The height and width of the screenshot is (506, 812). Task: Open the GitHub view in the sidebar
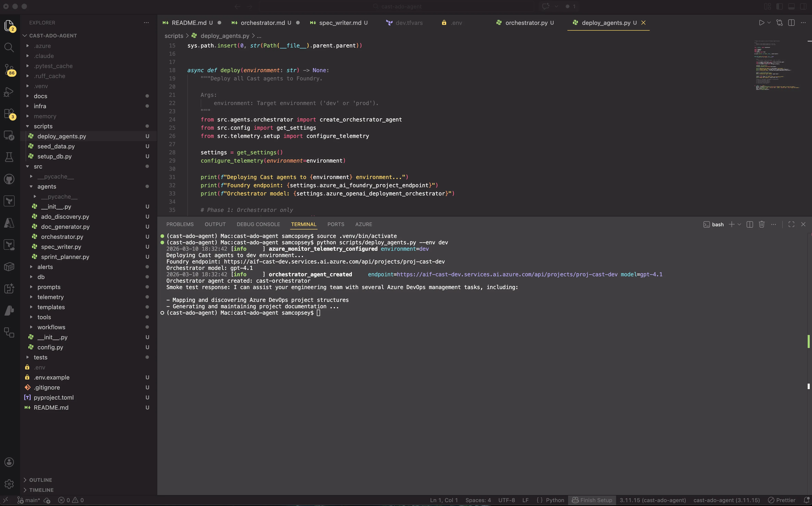[9, 179]
